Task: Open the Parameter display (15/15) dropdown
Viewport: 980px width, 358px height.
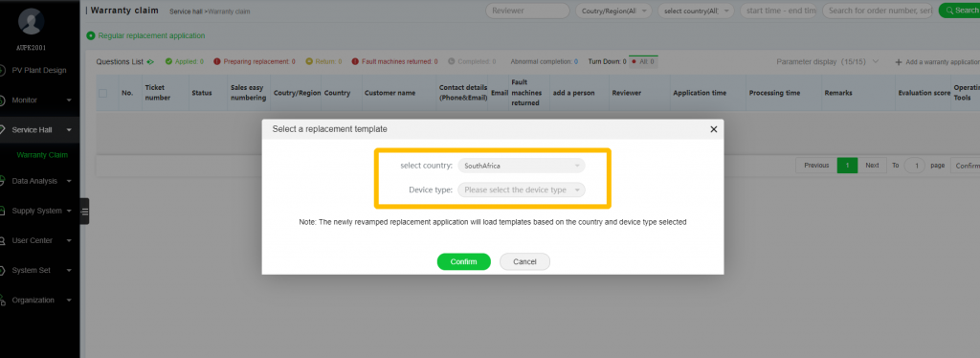Action: coord(828,62)
